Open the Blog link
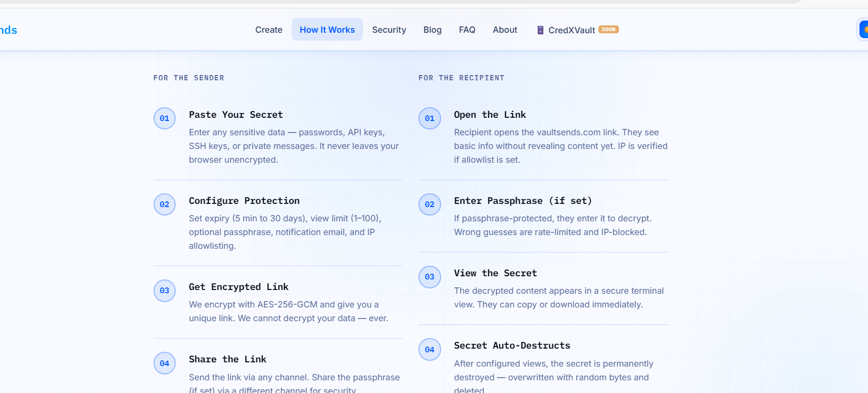Image resolution: width=868 pixels, height=393 pixels. point(432,30)
